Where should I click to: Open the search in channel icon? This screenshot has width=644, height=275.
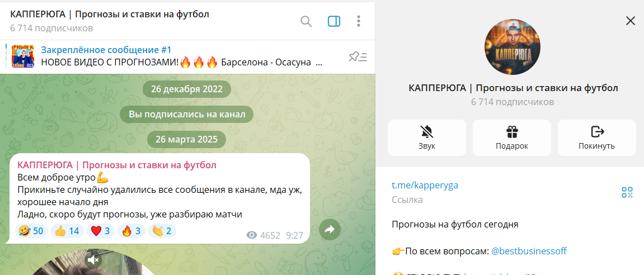click(306, 21)
